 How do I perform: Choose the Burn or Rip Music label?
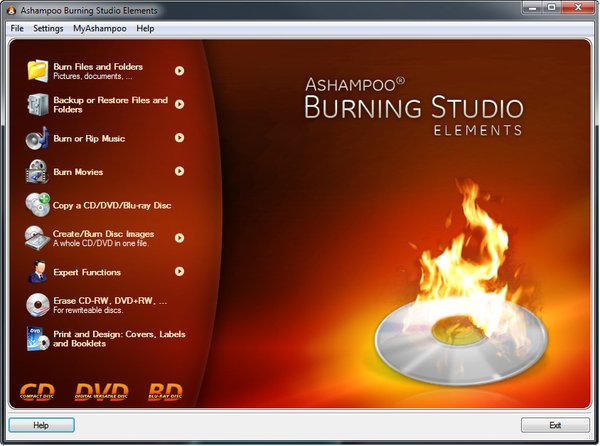point(89,138)
